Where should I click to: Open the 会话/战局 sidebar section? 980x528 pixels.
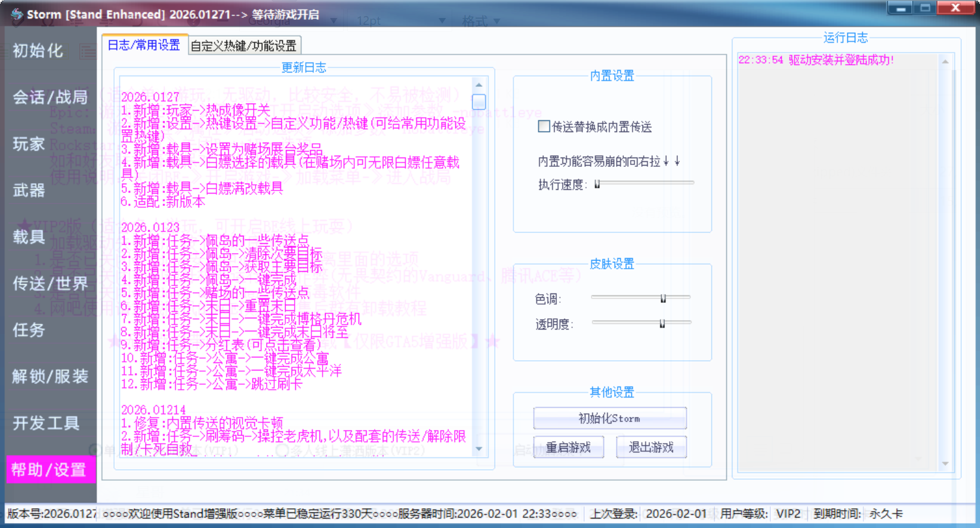point(50,97)
